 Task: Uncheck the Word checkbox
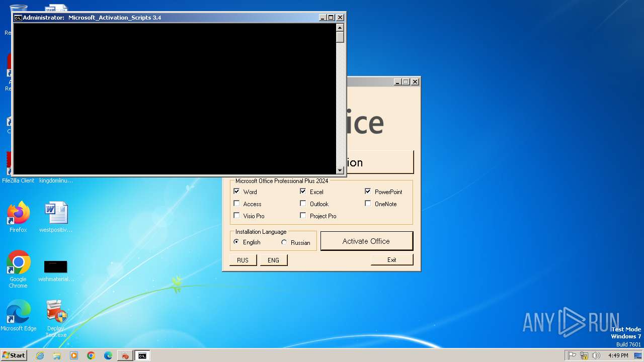coord(236,192)
